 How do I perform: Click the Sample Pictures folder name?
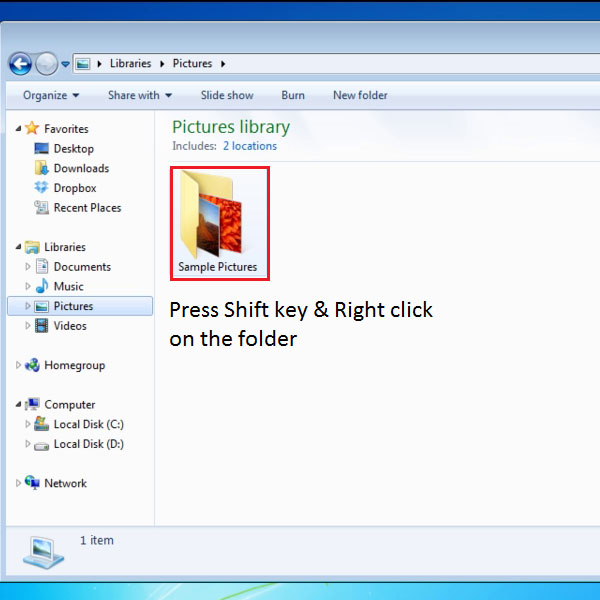tap(218, 267)
